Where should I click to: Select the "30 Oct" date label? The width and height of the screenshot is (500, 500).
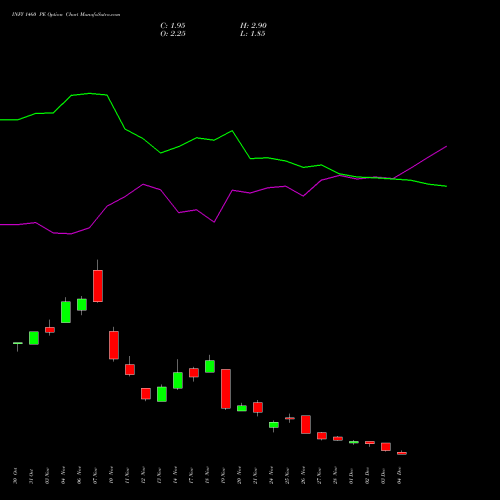(x=15, y=476)
